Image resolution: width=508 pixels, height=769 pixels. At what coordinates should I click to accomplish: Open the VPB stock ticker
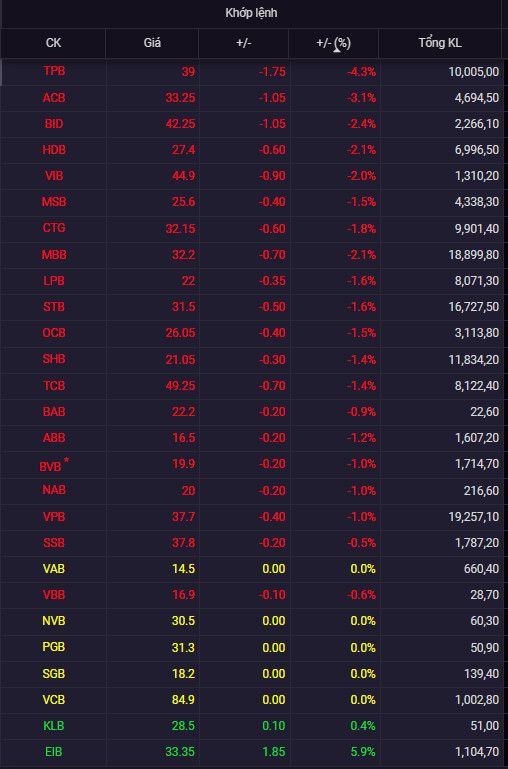(x=54, y=517)
